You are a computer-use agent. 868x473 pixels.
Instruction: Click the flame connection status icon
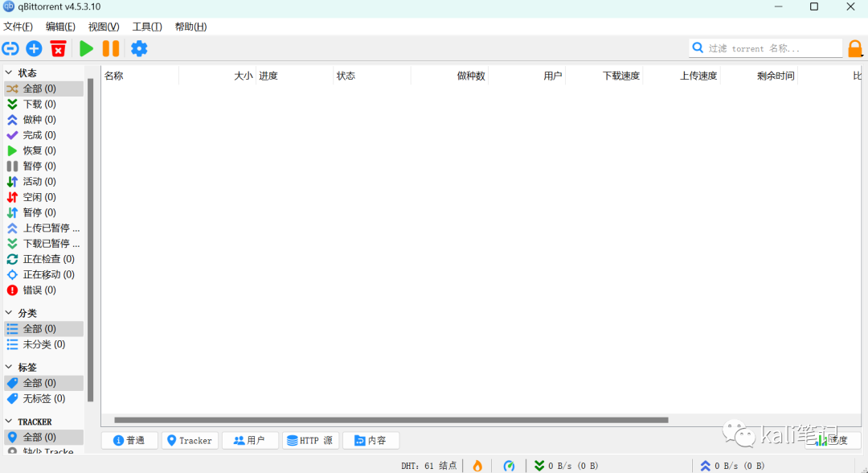coord(477,466)
